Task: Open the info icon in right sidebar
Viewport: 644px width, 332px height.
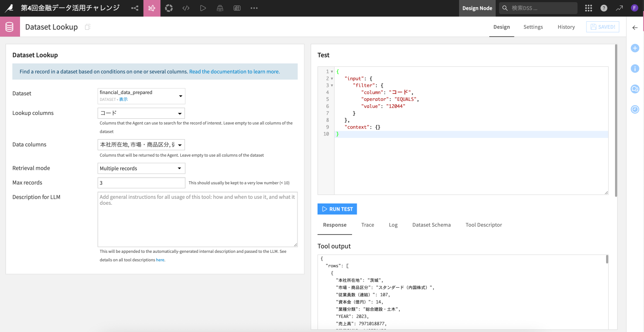Action: [635, 69]
